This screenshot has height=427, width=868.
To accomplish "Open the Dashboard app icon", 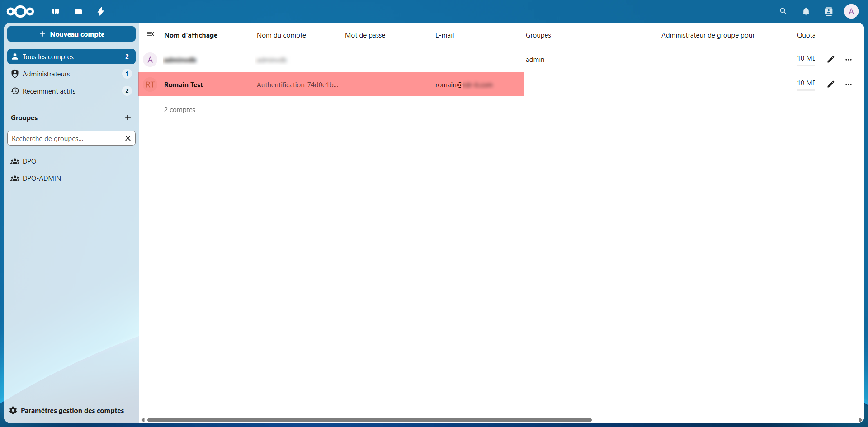I will click(x=56, y=11).
